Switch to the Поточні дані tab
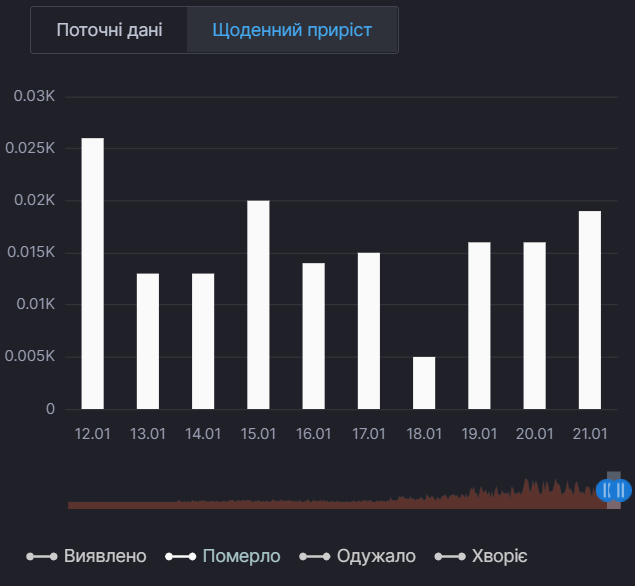The width and height of the screenshot is (635, 586). tap(109, 30)
